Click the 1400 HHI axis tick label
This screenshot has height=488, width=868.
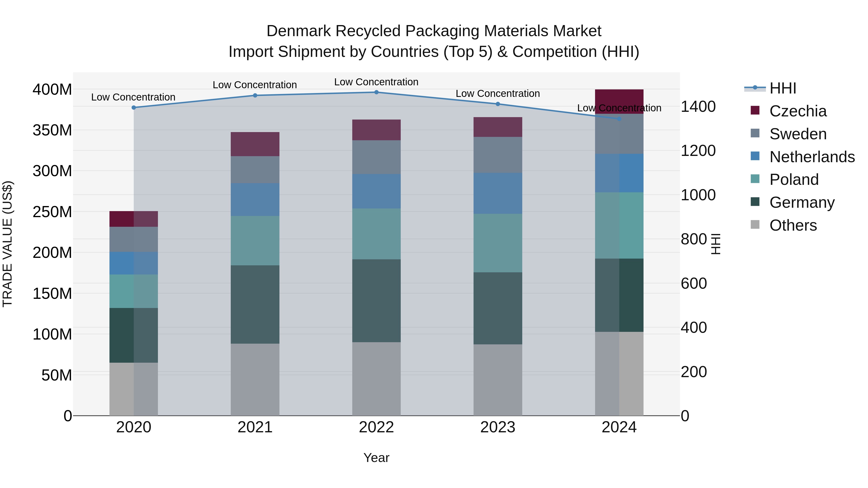click(698, 107)
